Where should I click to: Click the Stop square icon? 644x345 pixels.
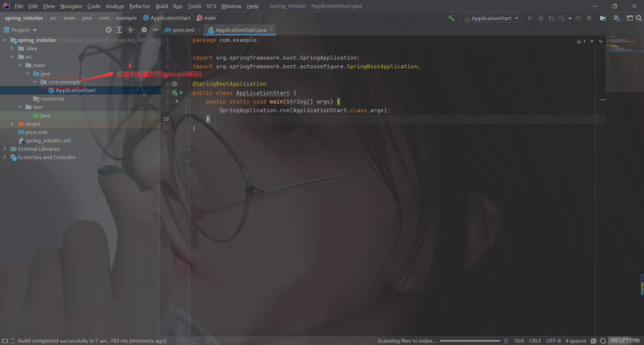[589, 18]
